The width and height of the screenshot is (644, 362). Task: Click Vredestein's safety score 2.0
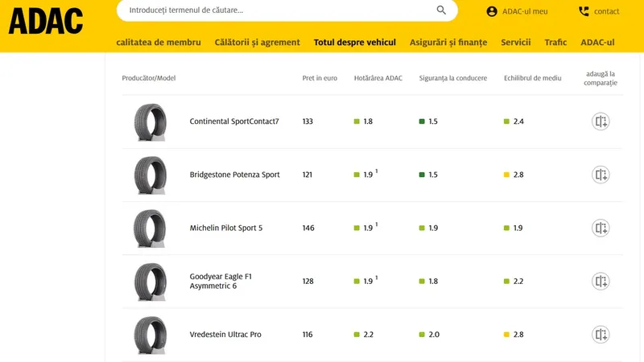pyautogui.click(x=434, y=335)
